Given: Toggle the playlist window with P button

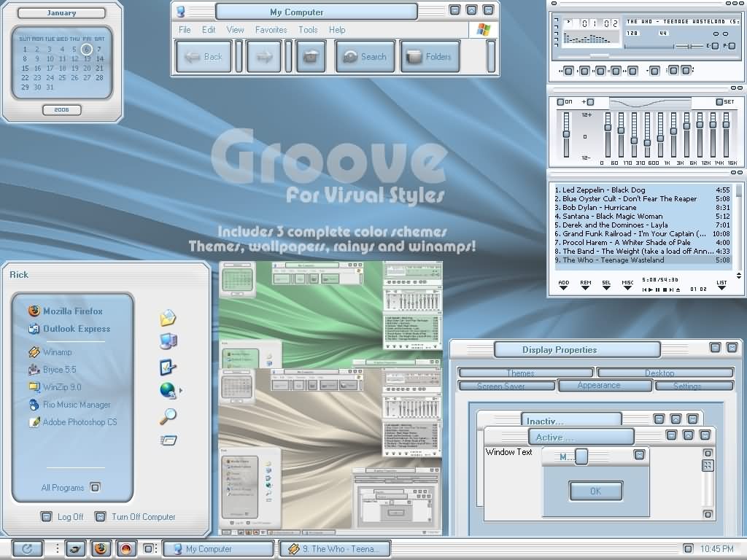Looking at the screenshot, I should (x=732, y=46).
